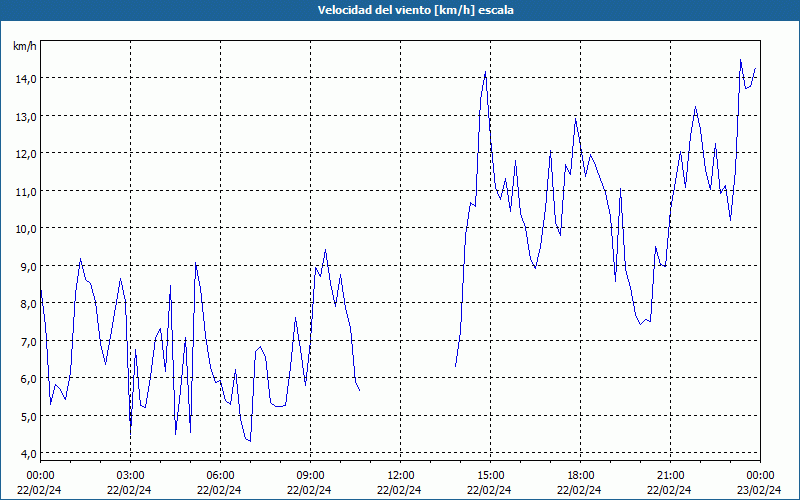Image resolution: width=800 pixels, height=500 pixels.
Task: Click the '11,0' y-axis value
Action: [27, 192]
